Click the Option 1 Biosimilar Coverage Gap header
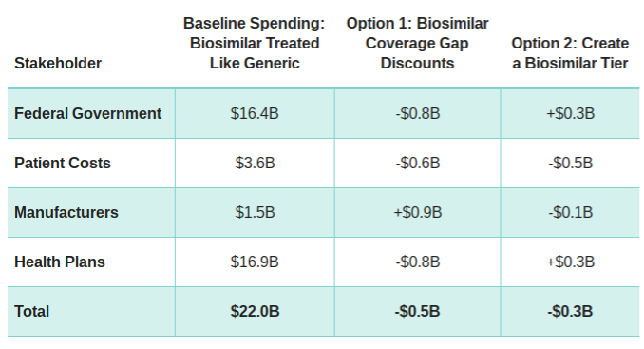This screenshot has width=644, height=349. 417,43
